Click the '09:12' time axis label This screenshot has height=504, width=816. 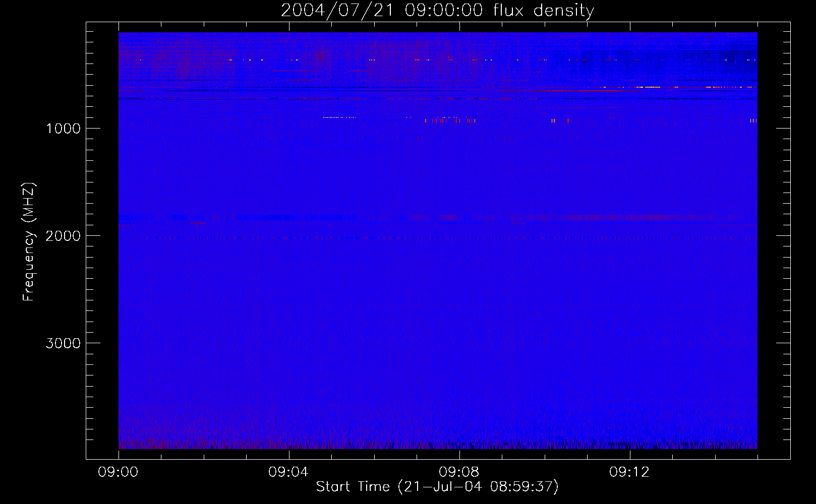[x=630, y=472]
